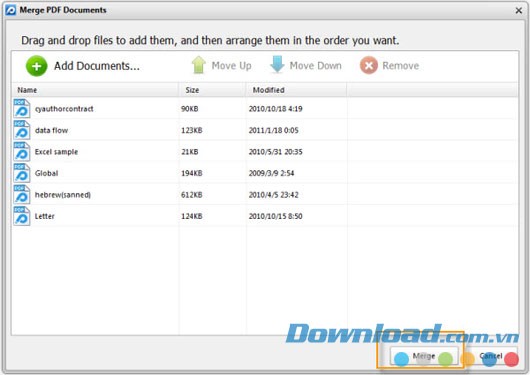The image size is (530, 375).
Task: Select the data flow file name
Action: [51, 130]
